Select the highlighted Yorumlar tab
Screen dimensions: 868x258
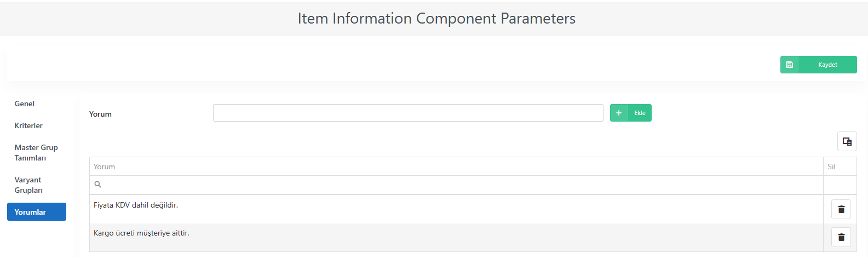pos(37,212)
